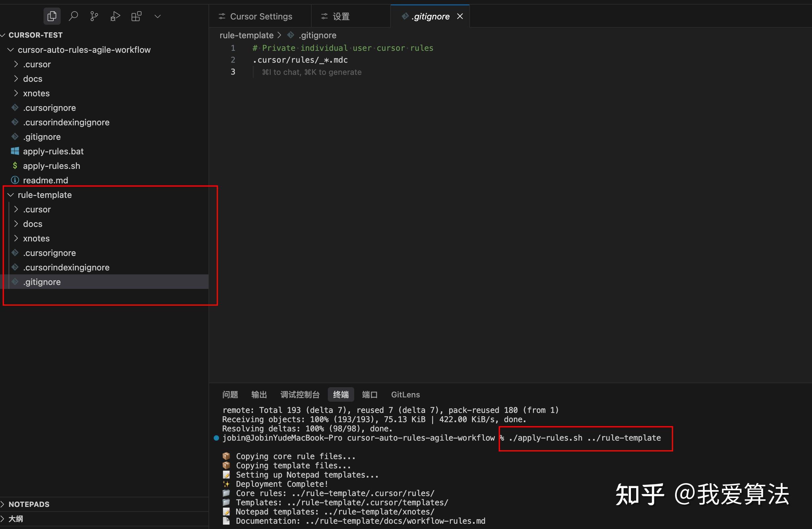The width and height of the screenshot is (812, 529).
Task: Open apply-rules.bat file with Windows icon
Action: (53, 151)
